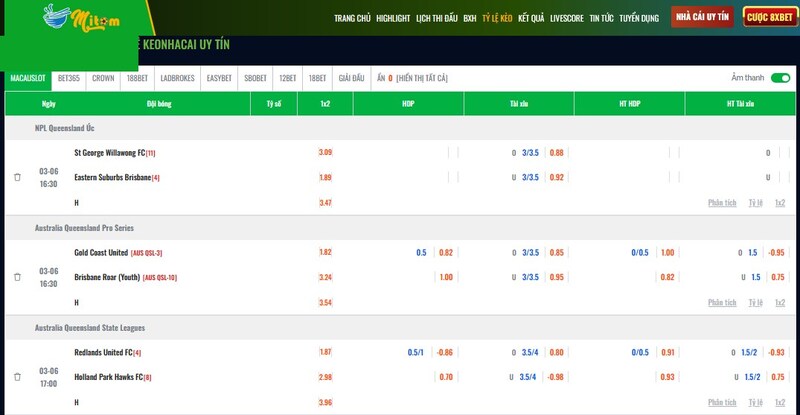Click St George Willawong FC team name

[x=110, y=153]
